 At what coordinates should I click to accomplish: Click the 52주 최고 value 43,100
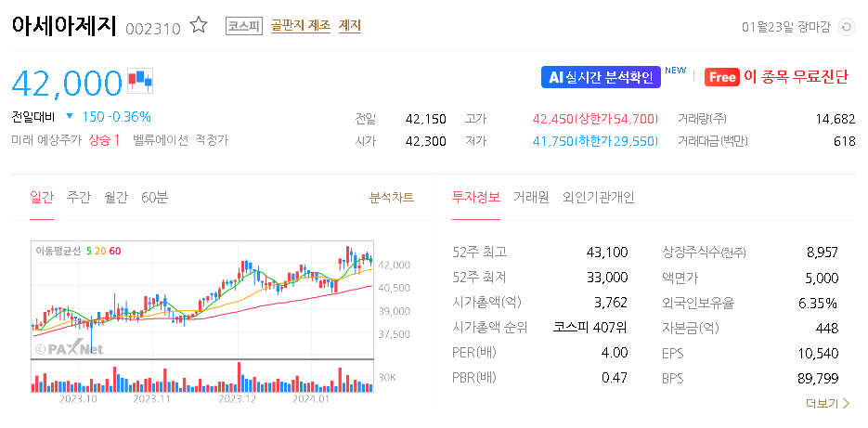tap(607, 253)
